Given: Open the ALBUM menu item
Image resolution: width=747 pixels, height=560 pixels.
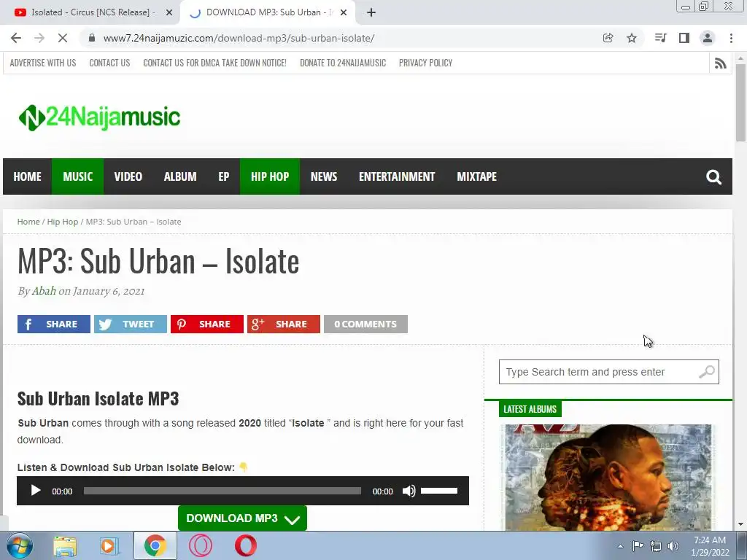Looking at the screenshot, I should point(180,176).
